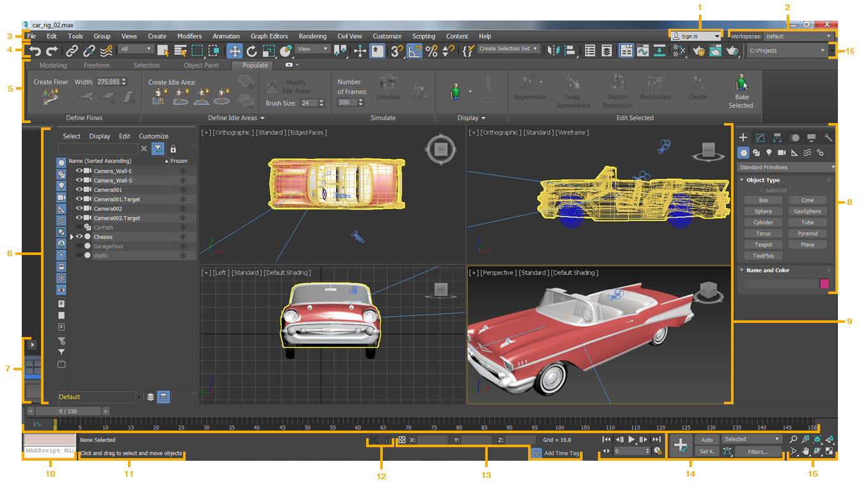Toggle the scene explorer lock icon
This screenshot has height=485, width=868.
[173, 149]
